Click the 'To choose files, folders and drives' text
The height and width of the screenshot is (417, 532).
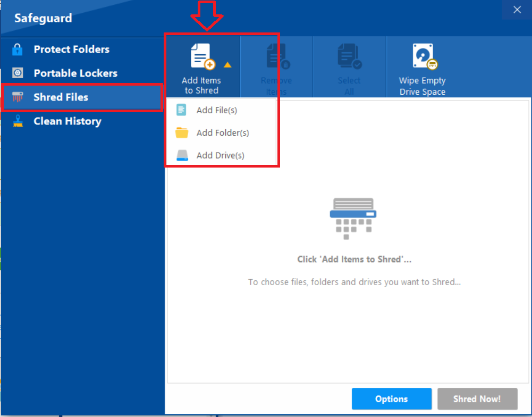[354, 282]
